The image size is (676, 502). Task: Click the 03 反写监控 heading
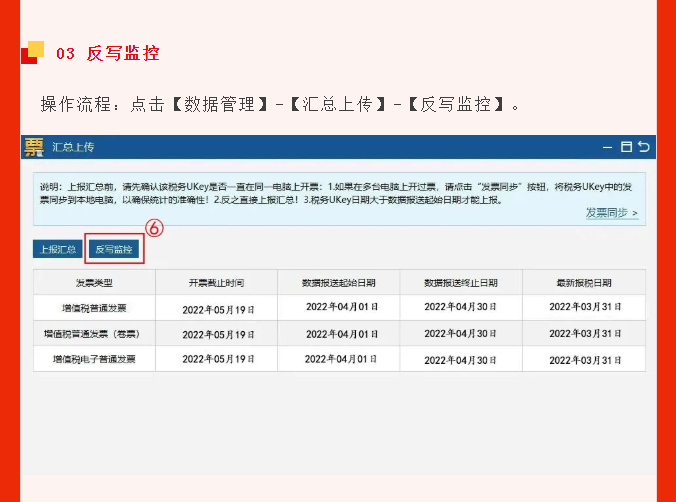tap(108, 53)
